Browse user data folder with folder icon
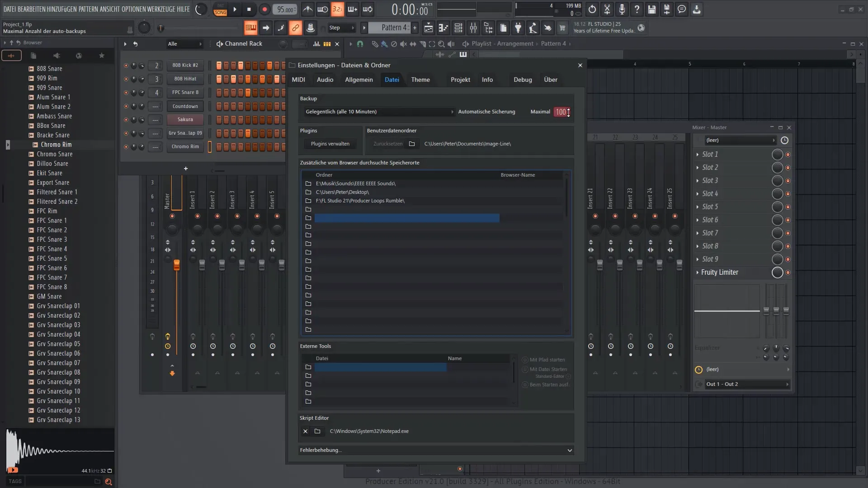Image resolution: width=868 pixels, height=488 pixels. [x=412, y=144]
